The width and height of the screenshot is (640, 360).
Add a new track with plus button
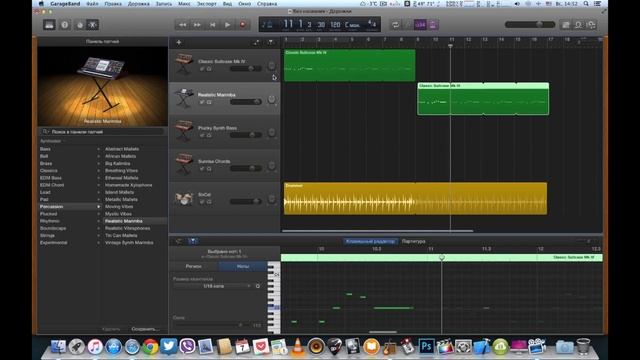pyautogui.click(x=179, y=42)
